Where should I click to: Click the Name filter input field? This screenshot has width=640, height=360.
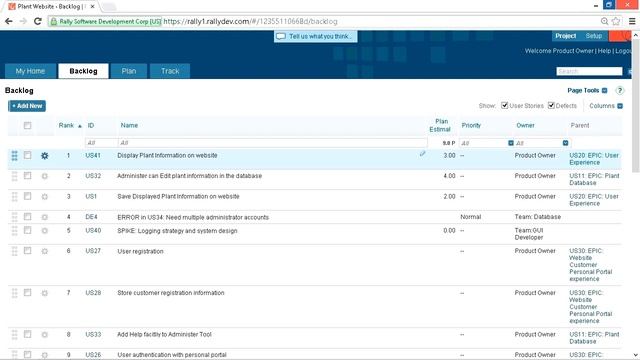273,143
